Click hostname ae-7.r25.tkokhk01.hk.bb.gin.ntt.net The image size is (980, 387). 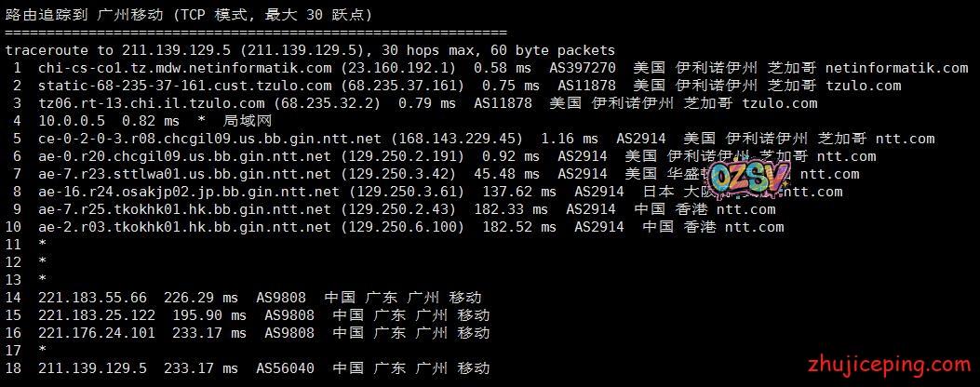[x=184, y=209]
